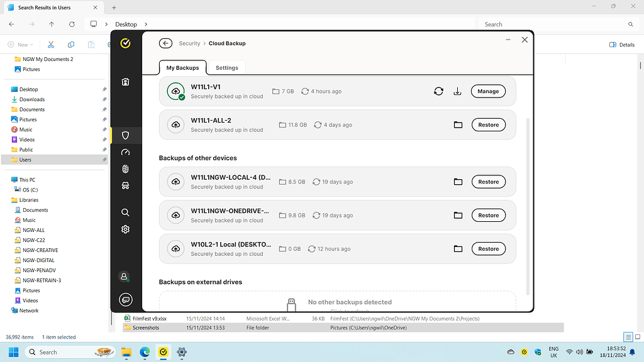The width and height of the screenshot is (644, 362).
Task: Open the fingerprint identity icon in sidebar
Action: pos(125,169)
